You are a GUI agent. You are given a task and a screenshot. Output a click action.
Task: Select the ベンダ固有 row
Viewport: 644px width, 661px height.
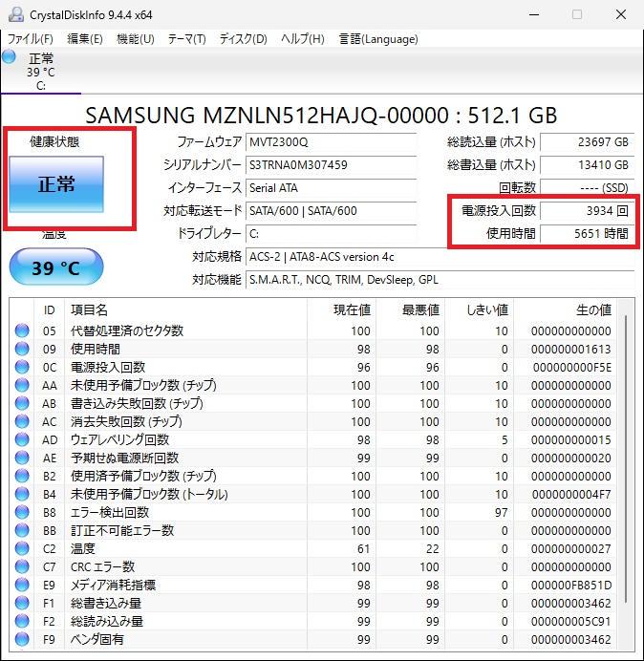coord(312,639)
